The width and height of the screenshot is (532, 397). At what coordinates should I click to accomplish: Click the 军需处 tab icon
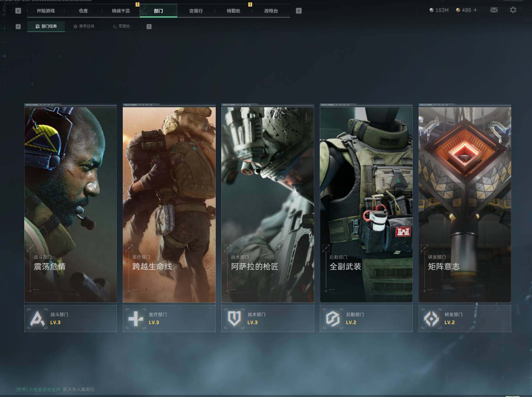click(x=115, y=26)
